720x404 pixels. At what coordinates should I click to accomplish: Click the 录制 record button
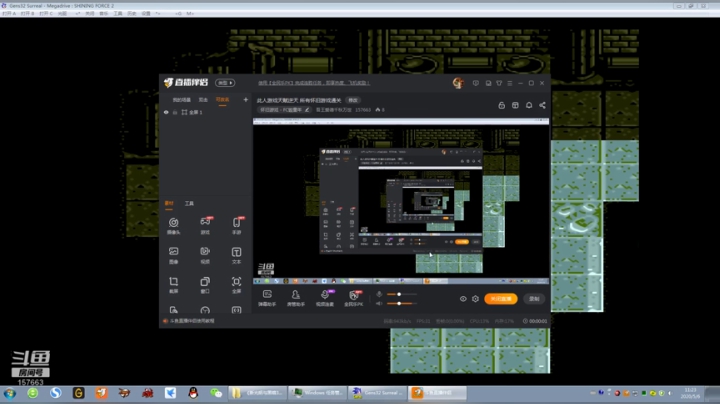534,299
